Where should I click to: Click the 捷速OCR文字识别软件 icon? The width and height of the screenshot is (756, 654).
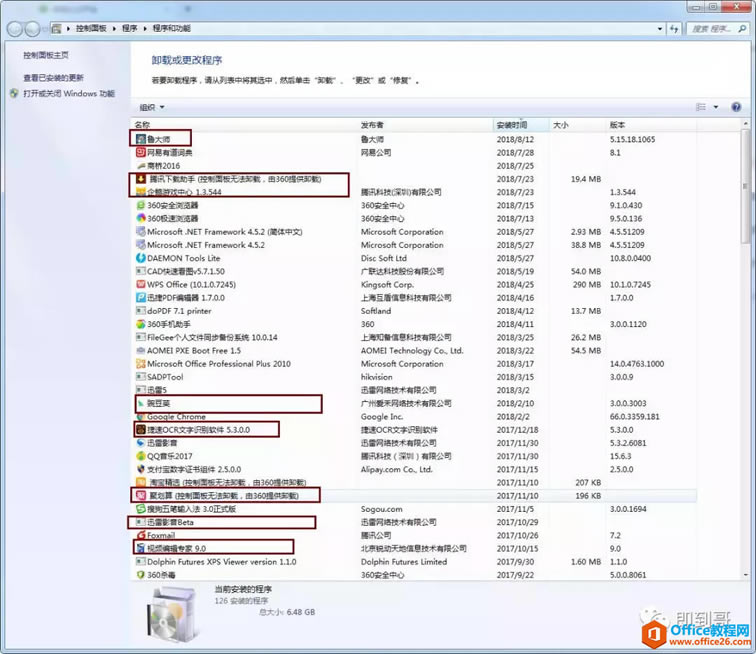click(140, 430)
